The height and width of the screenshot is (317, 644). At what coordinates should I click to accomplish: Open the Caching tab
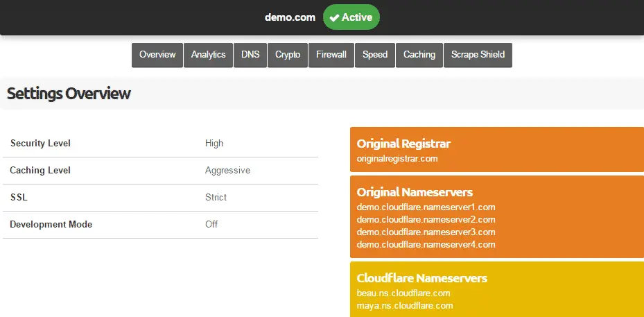click(x=419, y=55)
